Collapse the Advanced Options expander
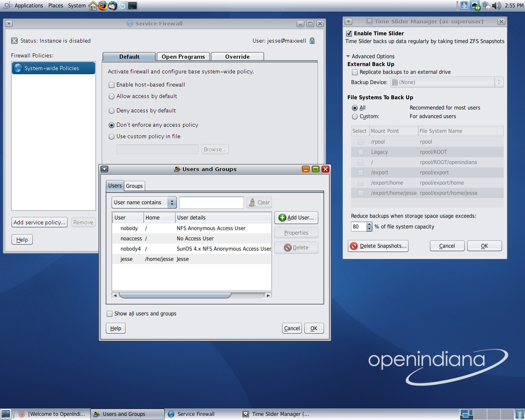The image size is (525, 420). coord(348,57)
